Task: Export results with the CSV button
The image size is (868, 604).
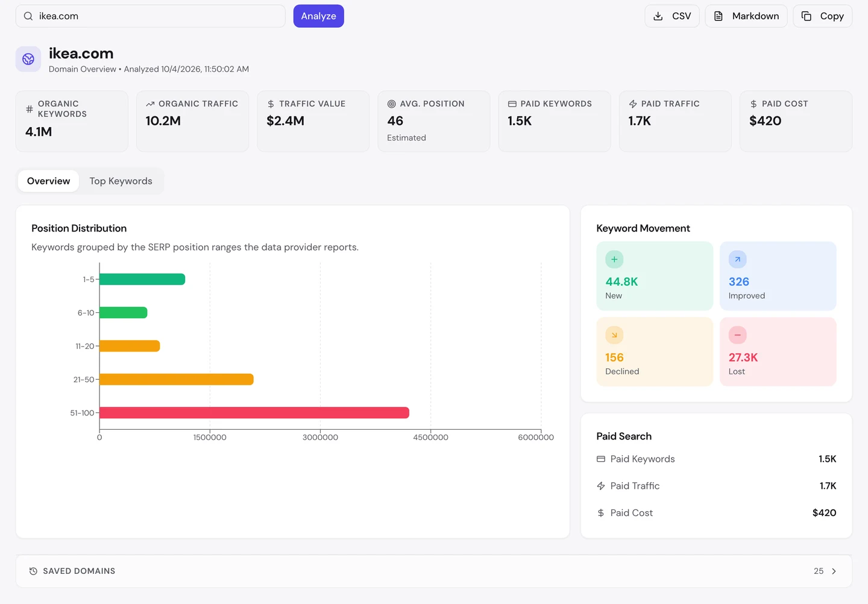Action: click(672, 16)
